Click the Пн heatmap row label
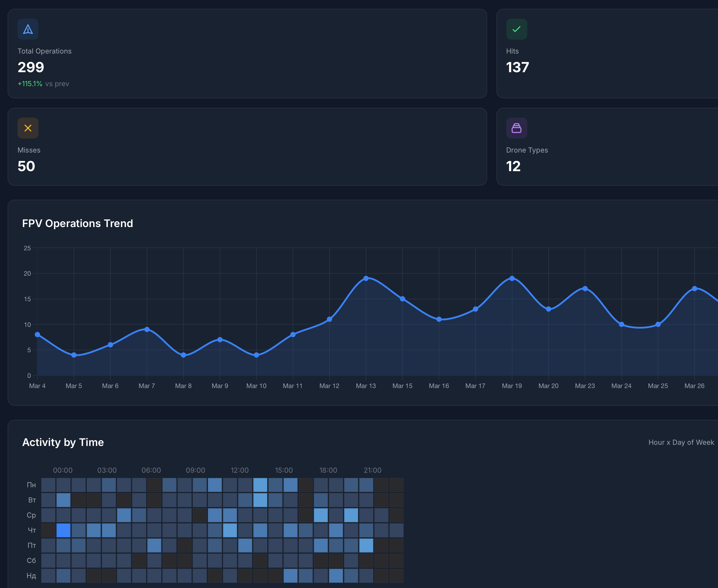Viewport: 718px width, 588px height. (x=31, y=485)
